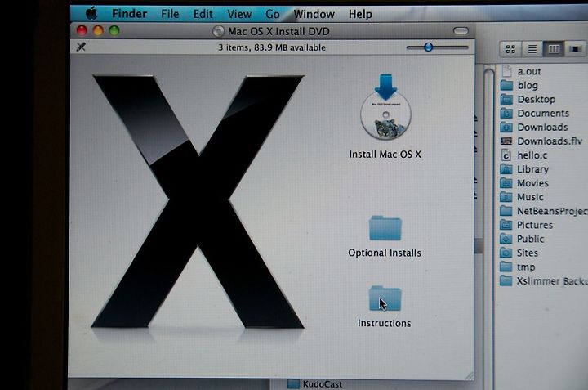Screen dimensions: 588x390
Task: Open the View menu
Action: pos(239,14)
